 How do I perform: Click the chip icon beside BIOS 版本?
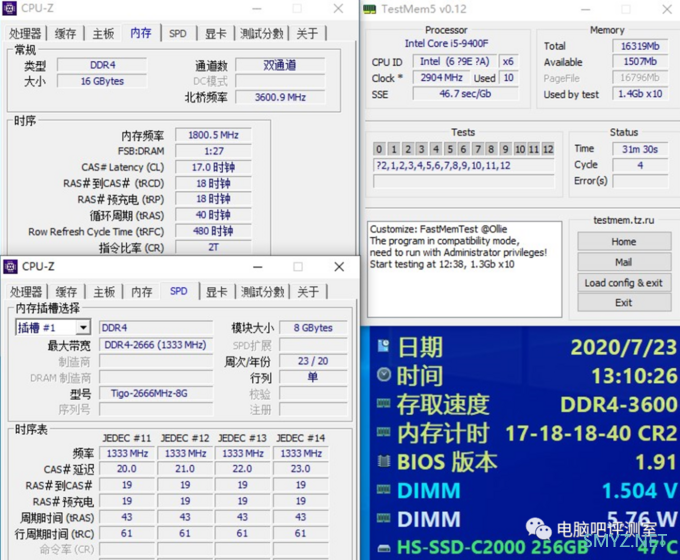pos(384,461)
